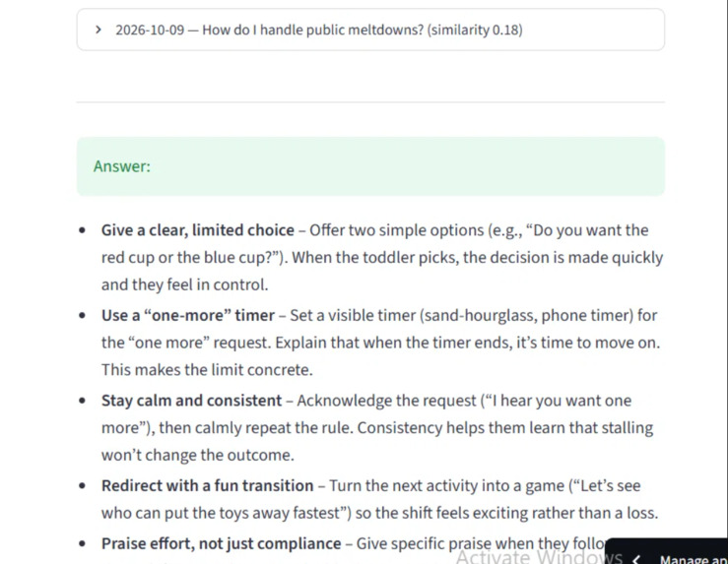728x564 pixels.
Task: Expand the 2026-10-09 public meltdowns entry
Action: 370,30
